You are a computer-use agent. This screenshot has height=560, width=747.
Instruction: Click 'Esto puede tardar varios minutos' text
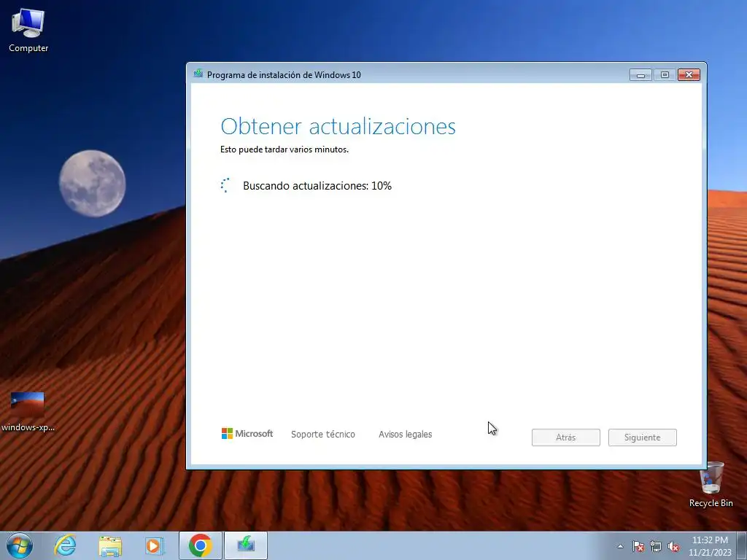click(285, 149)
